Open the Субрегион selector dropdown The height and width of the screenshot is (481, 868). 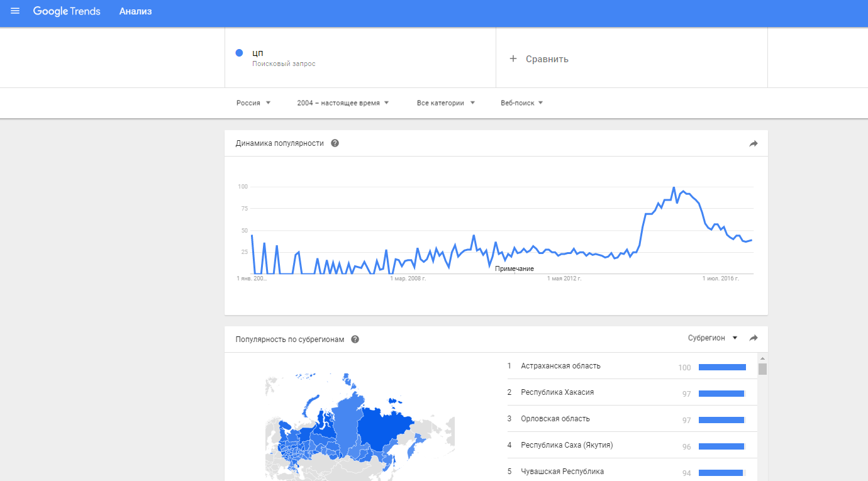coord(713,338)
